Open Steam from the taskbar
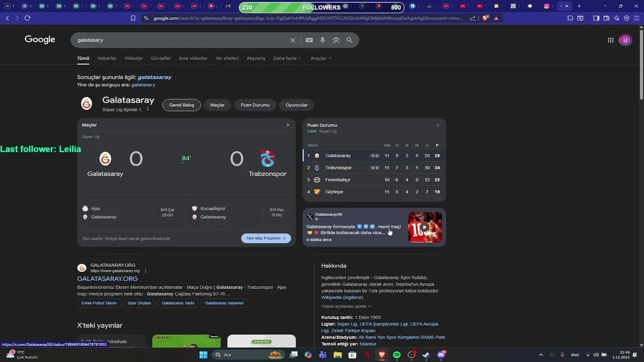644x362 pixels. (426, 355)
